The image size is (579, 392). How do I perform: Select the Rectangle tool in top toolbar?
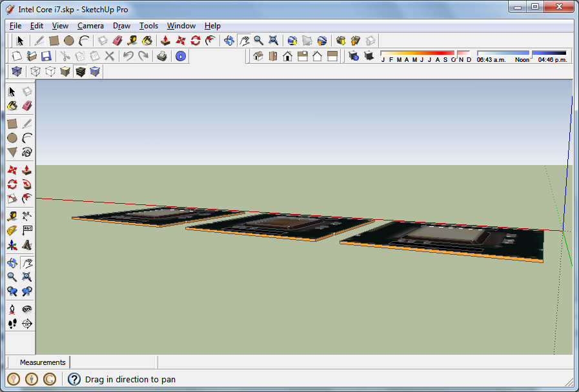point(54,41)
